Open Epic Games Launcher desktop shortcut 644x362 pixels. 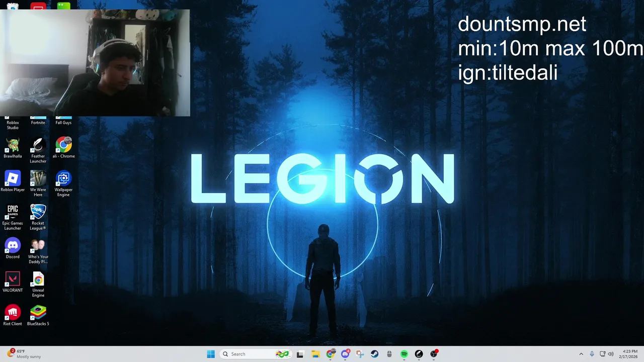coord(13,217)
